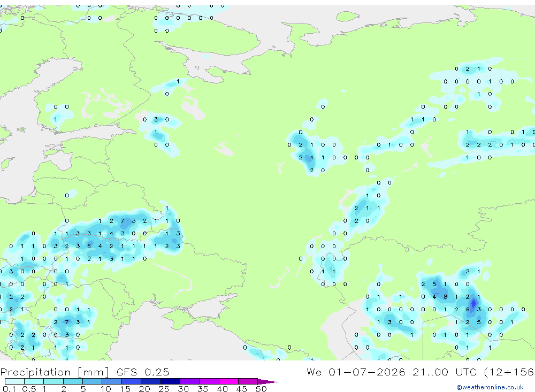535x392 pixels.
Task: Click the "(12+156" forecast offset text
Action: click(509, 372)
